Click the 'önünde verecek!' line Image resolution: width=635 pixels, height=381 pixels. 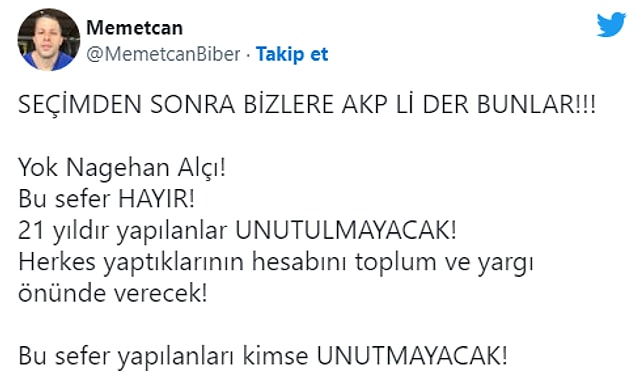click(113, 293)
